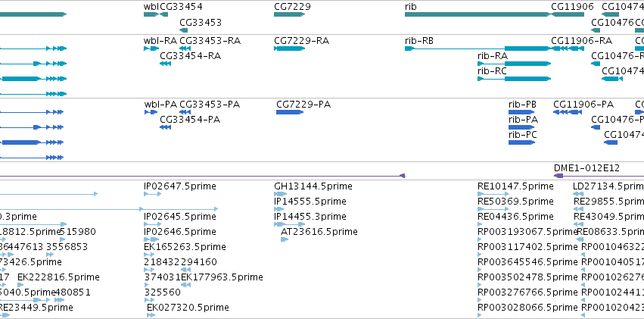Click the IP02647.5prime EST arrow
The height and width of the screenshot is (319, 644).
(x=152, y=194)
